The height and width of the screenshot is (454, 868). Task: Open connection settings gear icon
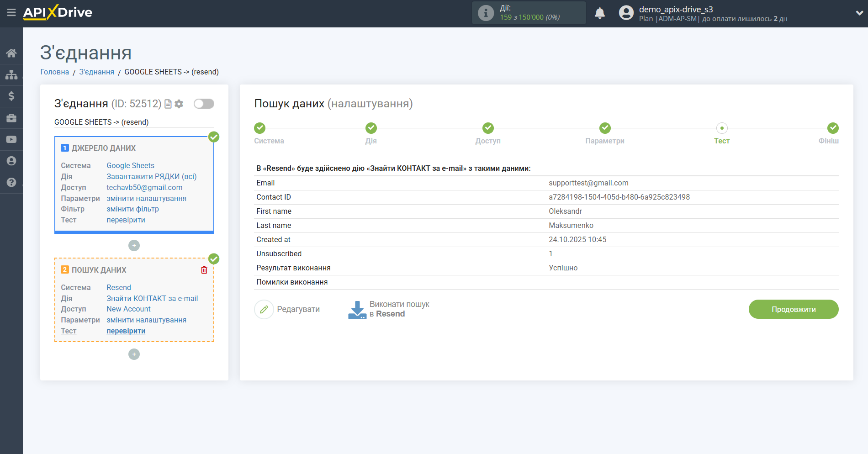click(x=179, y=104)
